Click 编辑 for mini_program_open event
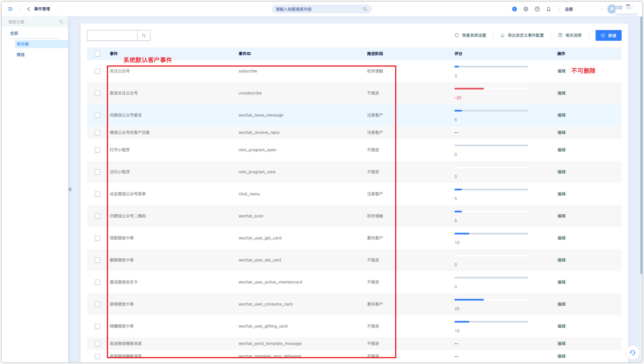The image size is (644, 364). [x=561, y=150]
